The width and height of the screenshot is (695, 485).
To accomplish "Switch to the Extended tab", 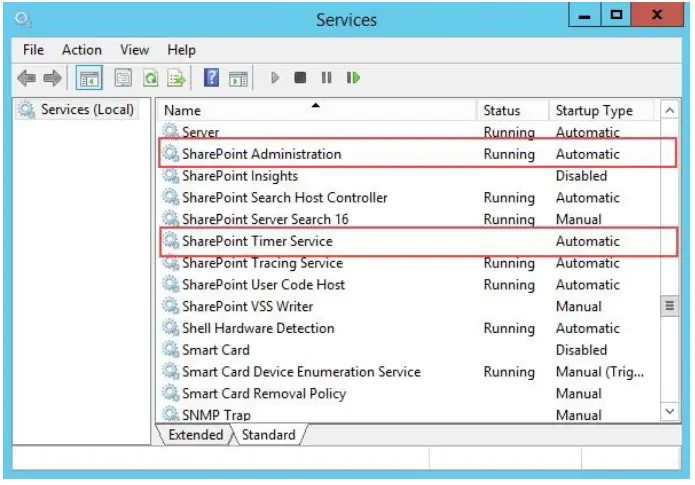I will pos(195,435).
